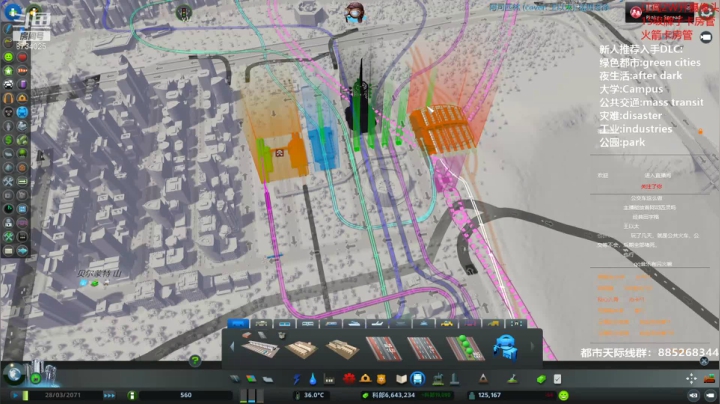Click the globe area view button

(x=14, y=374)
